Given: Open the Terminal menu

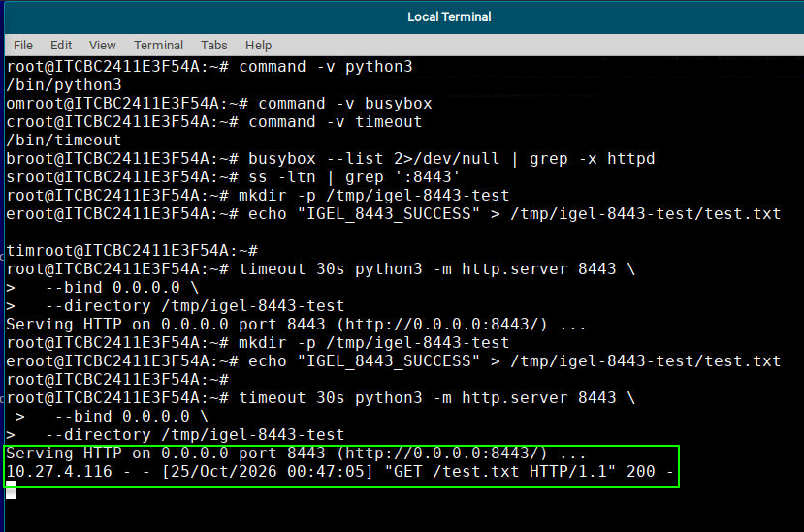Looking at the screenshot, I should click(x=158, y=46).
